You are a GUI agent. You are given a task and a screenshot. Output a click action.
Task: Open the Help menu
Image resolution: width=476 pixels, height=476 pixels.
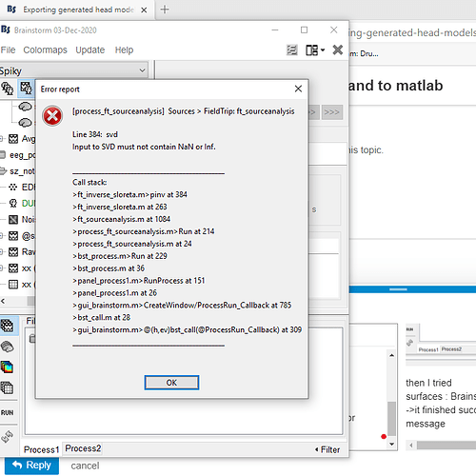[x=124, y=50]
